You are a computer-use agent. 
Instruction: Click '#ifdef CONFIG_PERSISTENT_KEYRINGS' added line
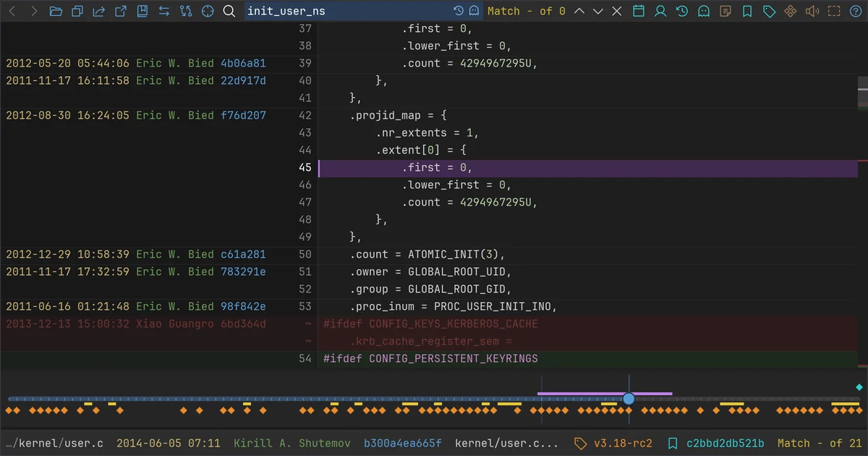[430, 358]
